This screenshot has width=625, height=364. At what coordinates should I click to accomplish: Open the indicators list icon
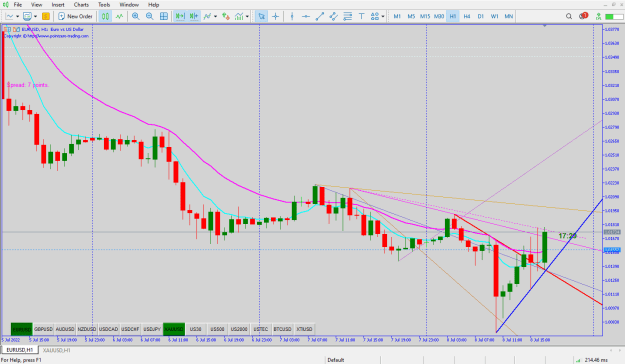(207, 16)
